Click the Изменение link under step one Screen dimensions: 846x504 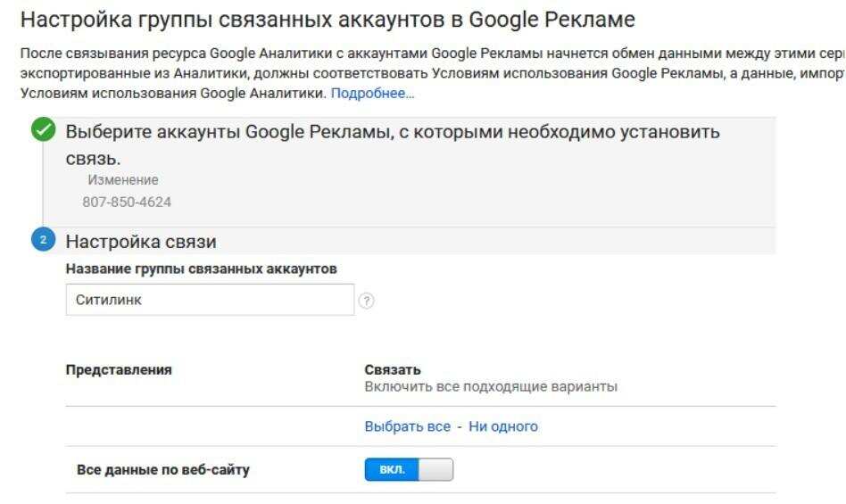tap(122, 180)
